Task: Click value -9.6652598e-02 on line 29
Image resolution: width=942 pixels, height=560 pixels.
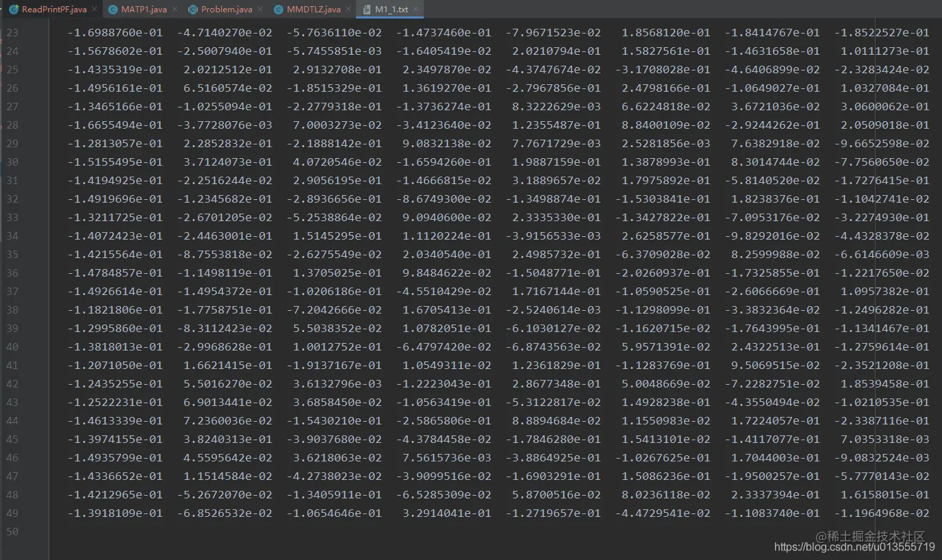Action: coord(882,144)
